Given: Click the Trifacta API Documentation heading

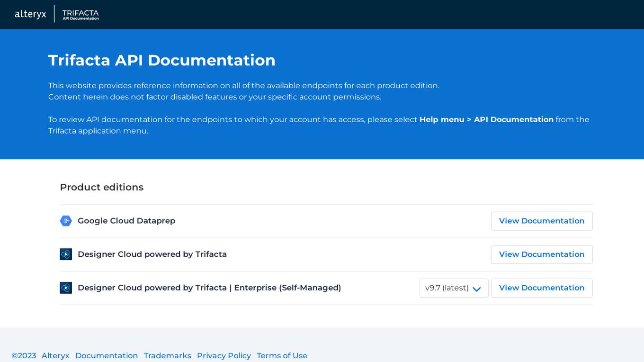Looking at the screenshot, I should (x=162, y=60).
